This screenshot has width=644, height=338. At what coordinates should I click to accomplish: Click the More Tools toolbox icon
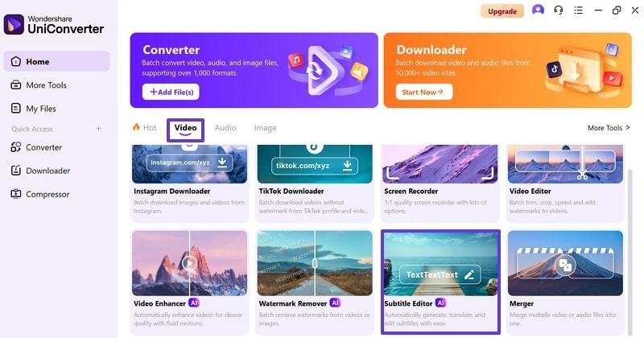point(15,85)
